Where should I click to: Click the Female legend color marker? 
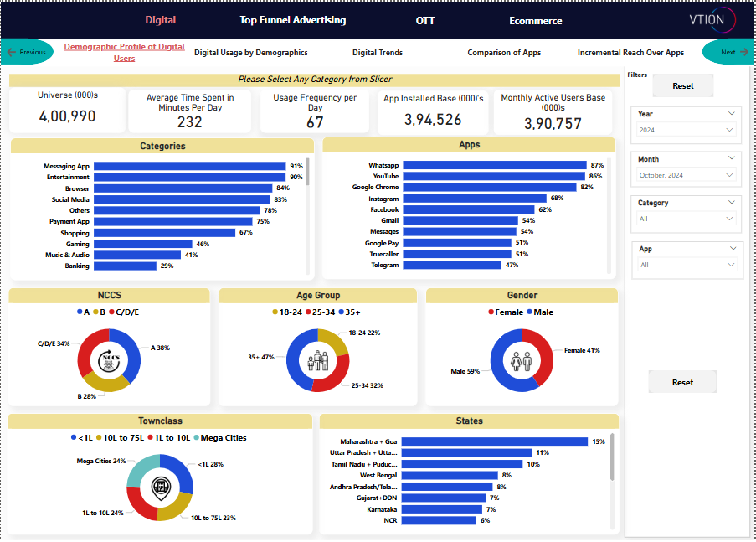click(x=491, y=312)
